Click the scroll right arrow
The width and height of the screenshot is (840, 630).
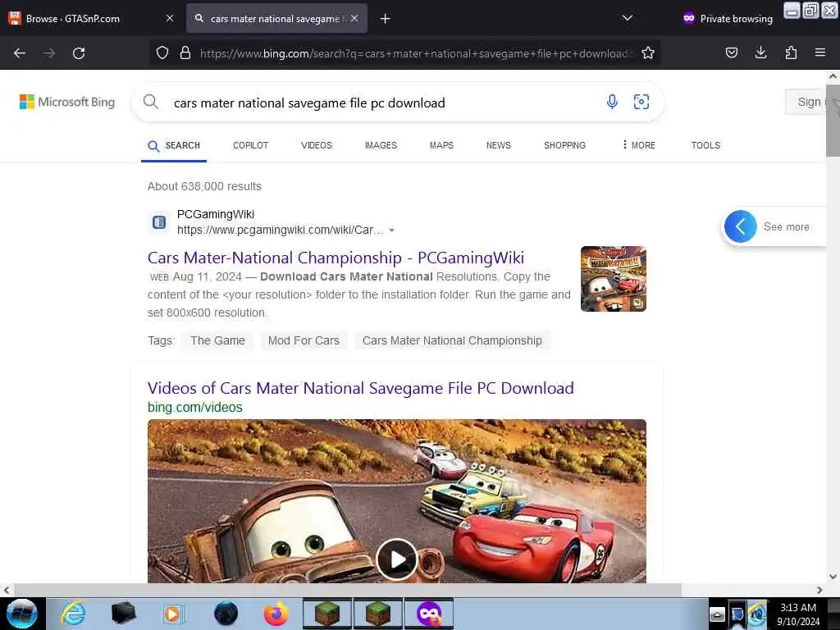click(819, 590)
